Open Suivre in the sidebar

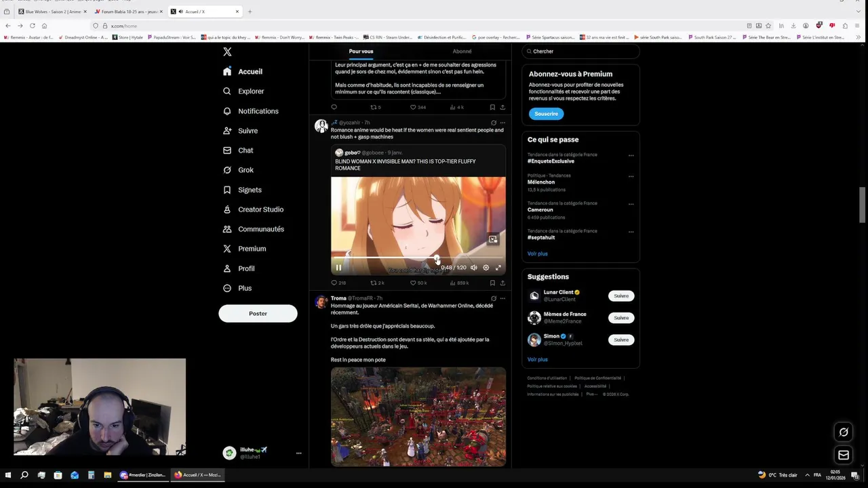(240, 131)
